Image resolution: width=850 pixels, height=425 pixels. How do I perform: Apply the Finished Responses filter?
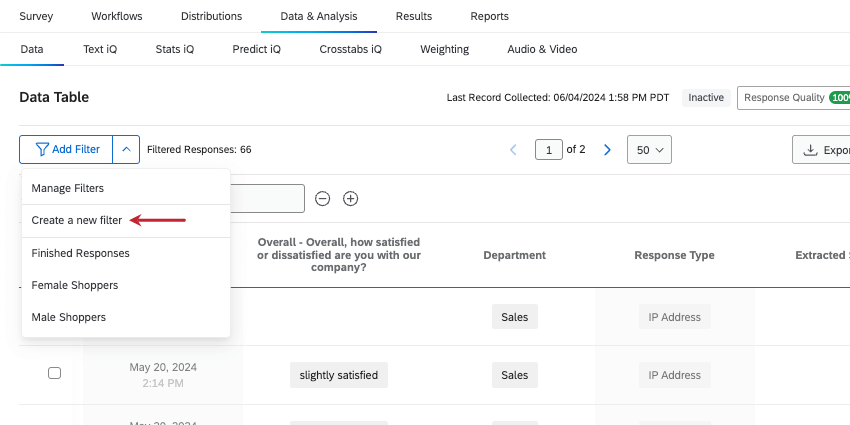pos(81,253)
